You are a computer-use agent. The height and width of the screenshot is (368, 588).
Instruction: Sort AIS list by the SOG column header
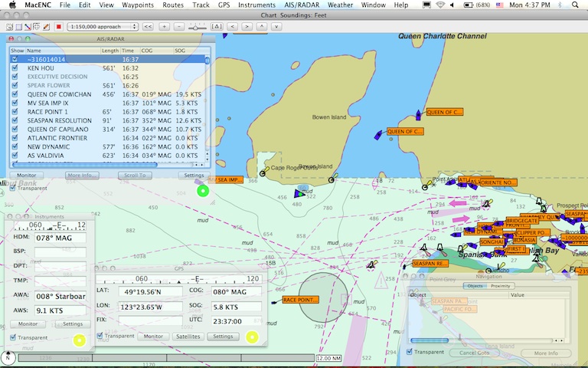point(185,51)
